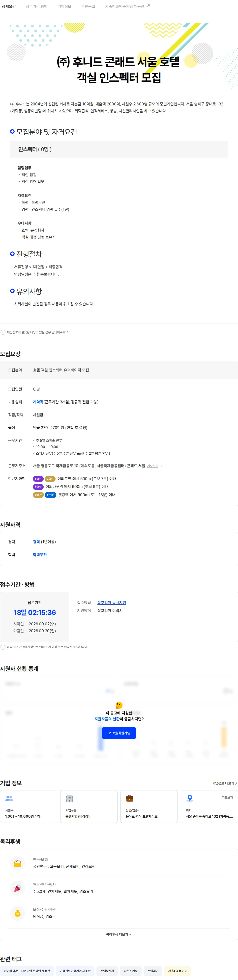Screen dimensions: 238x980
Task: Click 학력무관 link in 지원자격
Action: tap(40, 555)
